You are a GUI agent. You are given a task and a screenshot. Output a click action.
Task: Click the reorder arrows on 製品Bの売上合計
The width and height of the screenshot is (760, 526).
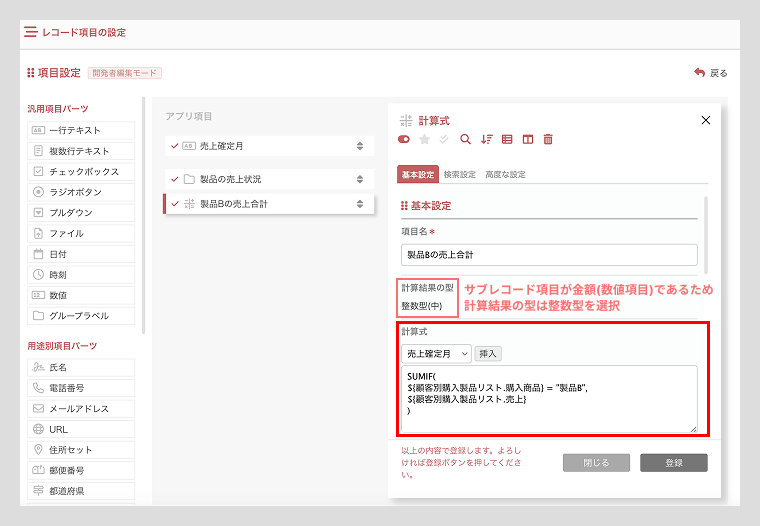pyautogui.click(x=360, y=204)
